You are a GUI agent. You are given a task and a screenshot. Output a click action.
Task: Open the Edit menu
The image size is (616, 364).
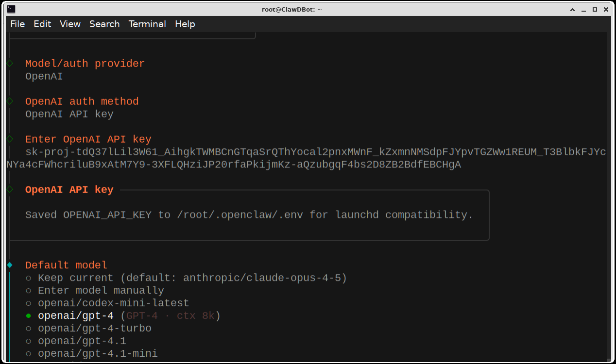42,24
